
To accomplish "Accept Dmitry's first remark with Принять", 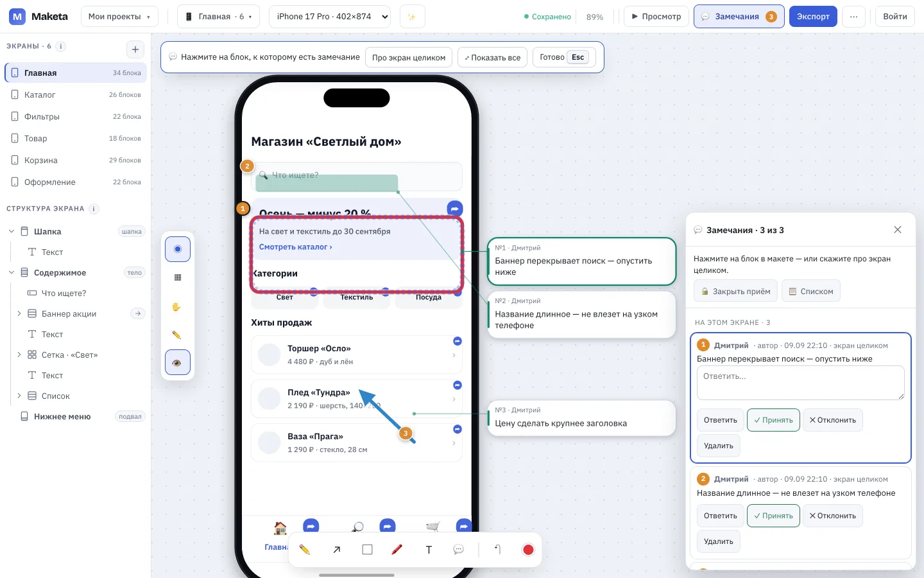I will (x=773, y=420).
